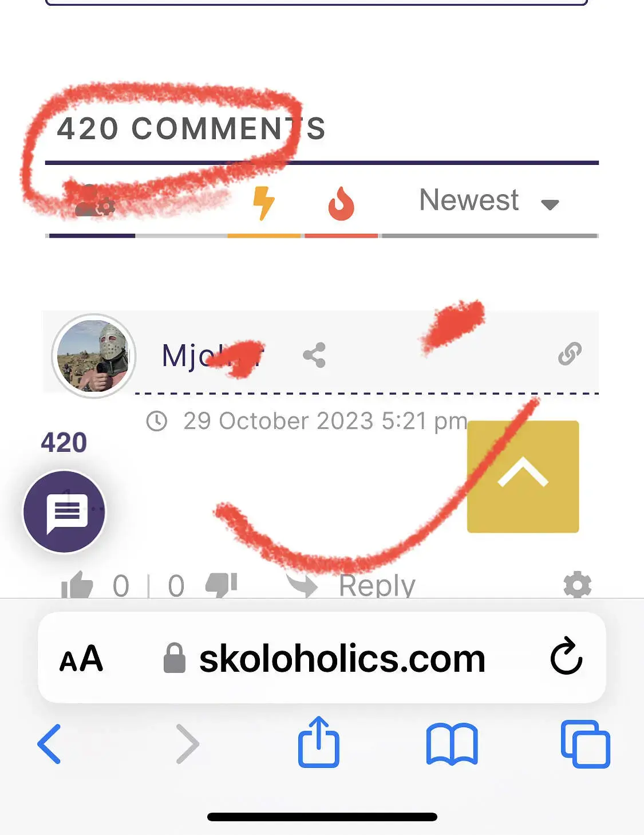
Task: Tap the commenter's username link
Action: click(211, 356)
